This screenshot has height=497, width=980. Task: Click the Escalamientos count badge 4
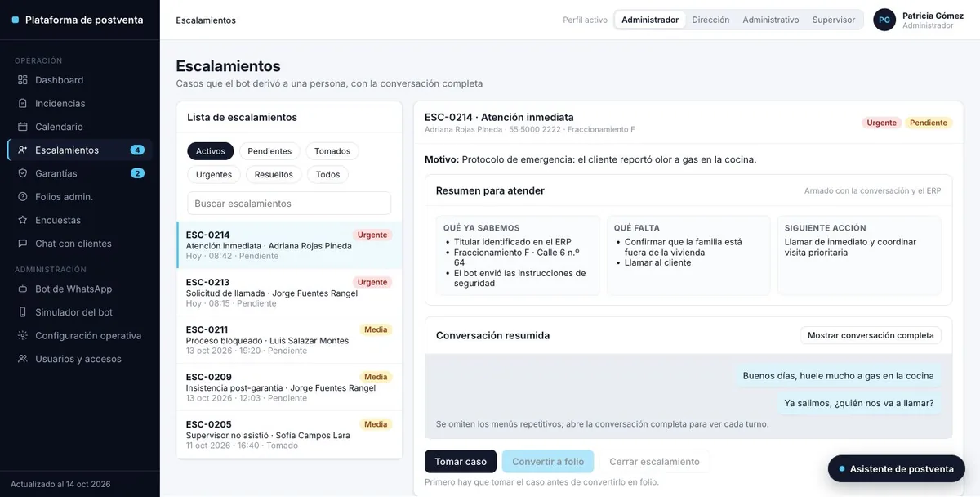pos(137,150)
